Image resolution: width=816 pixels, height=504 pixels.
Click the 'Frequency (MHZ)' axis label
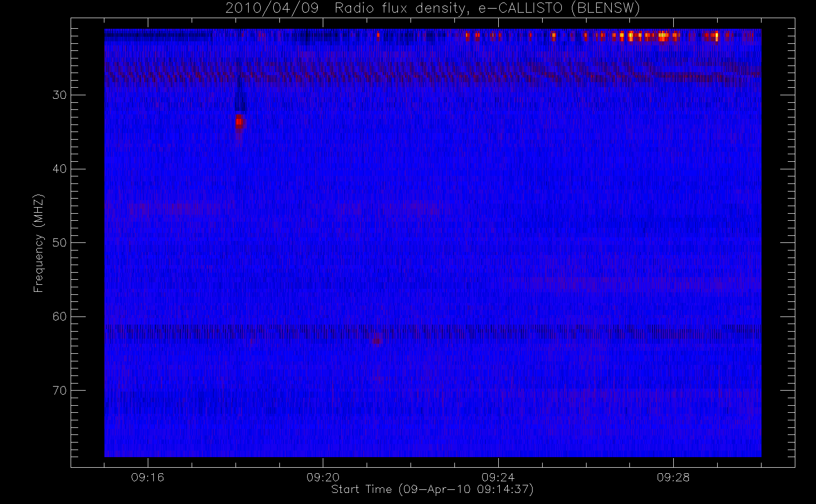(39, 243)
